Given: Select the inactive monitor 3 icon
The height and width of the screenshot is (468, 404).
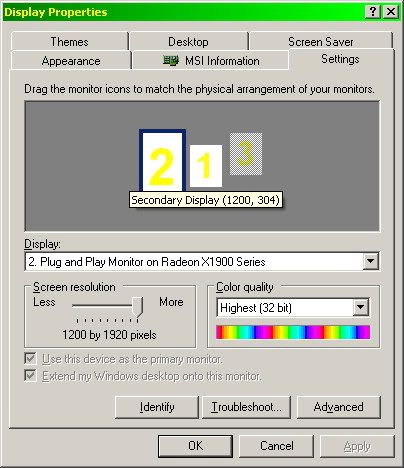Looking at the screenshot, I should (x=246, y=154).
